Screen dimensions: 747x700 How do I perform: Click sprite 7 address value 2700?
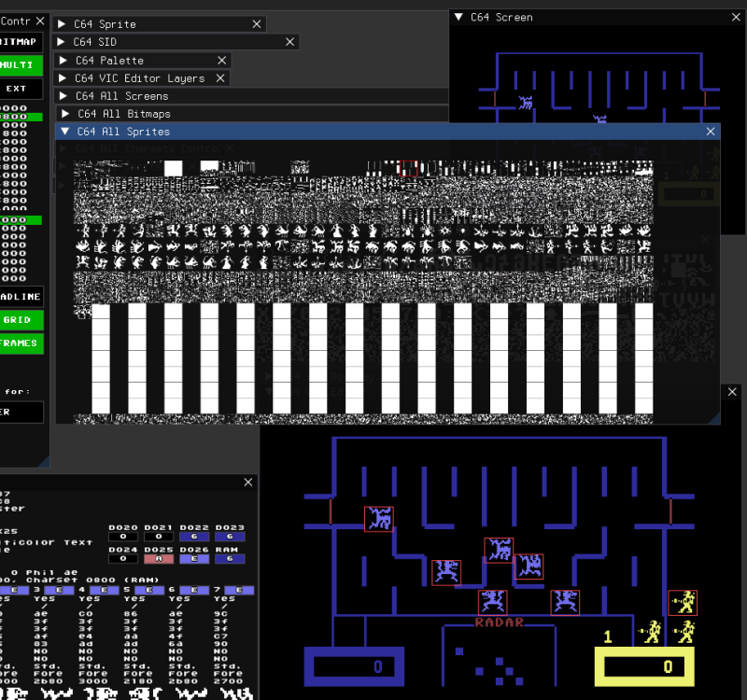click(x=228, y=681)
